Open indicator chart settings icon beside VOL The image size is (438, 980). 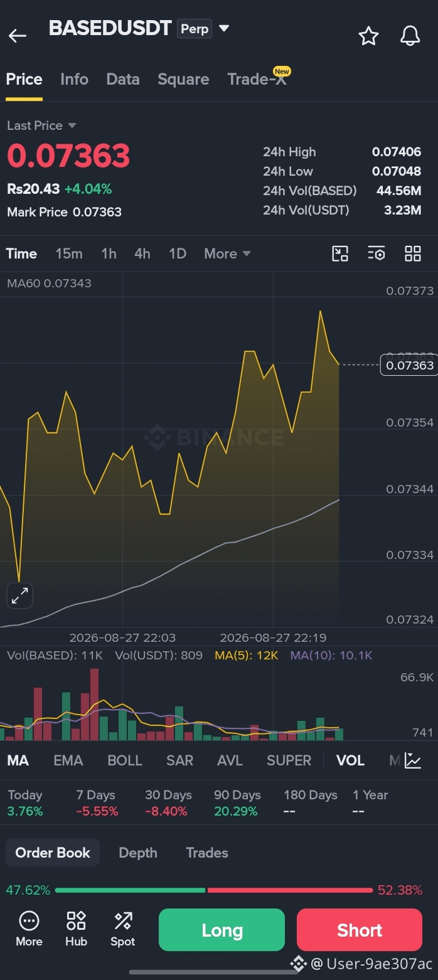tap(413, 760)
